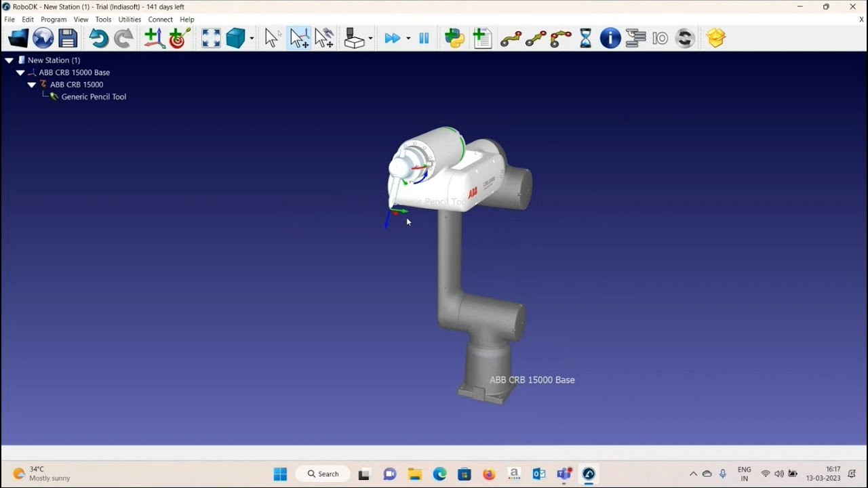Open the Tools menu
The width and height of the screenshot is (868, 488).
tap(103, 20)
